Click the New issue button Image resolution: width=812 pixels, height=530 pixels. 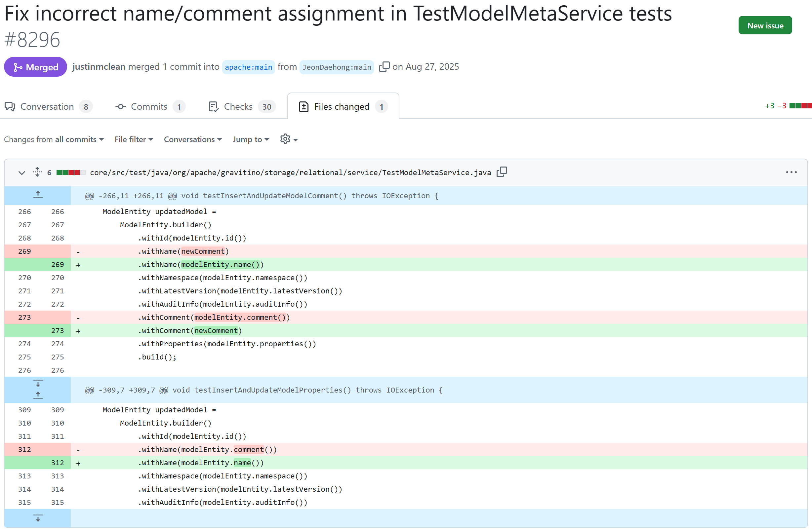point(765,25)
